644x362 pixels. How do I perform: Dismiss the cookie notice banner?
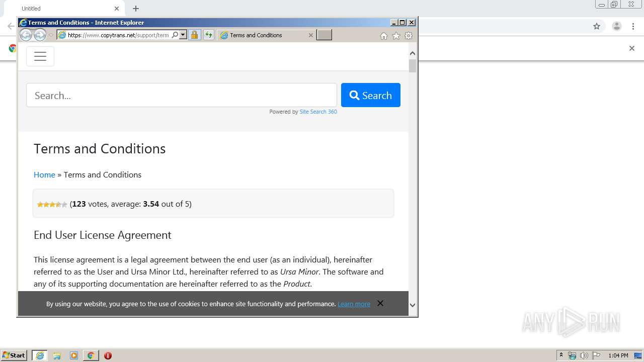coord(380,303)
